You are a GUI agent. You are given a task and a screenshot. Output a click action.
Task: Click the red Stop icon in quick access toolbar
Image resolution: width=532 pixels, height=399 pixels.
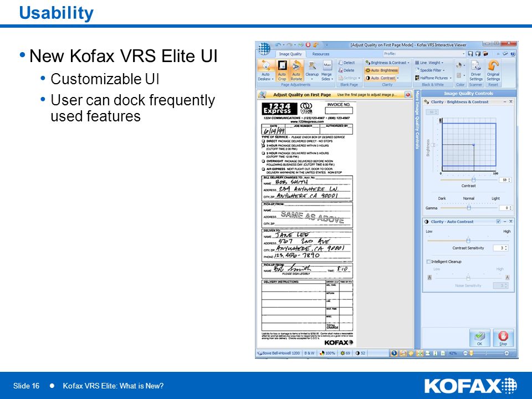click(308, 45)
